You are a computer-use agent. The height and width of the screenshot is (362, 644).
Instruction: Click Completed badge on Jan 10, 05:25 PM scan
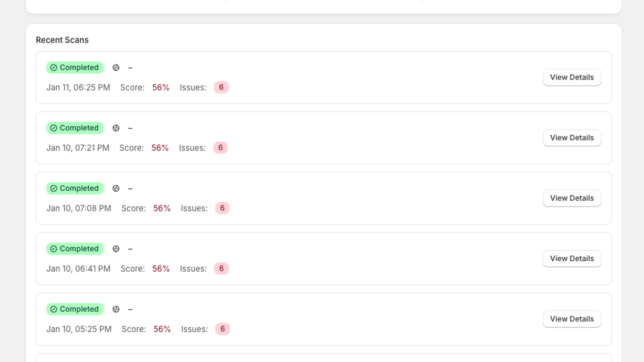tap(75, 309)
